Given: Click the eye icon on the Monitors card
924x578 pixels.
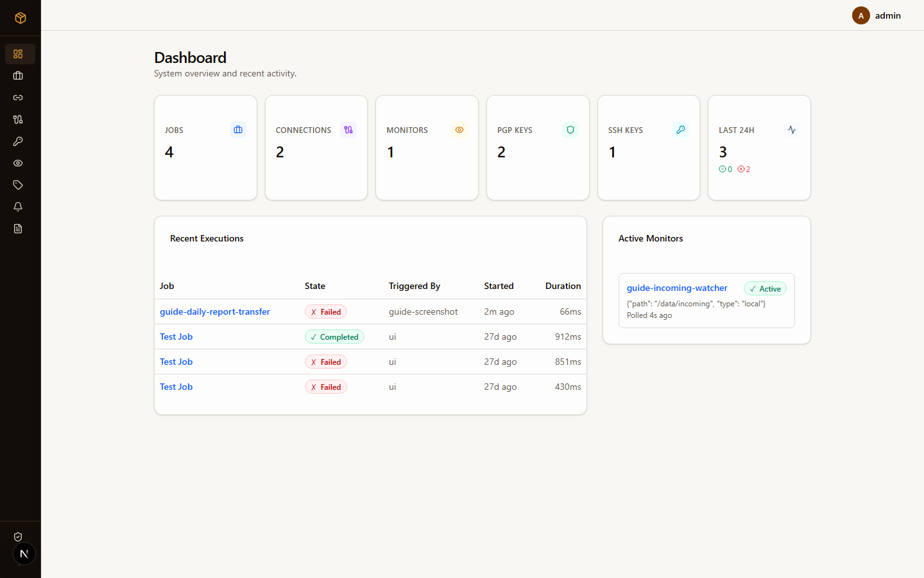Looking at the screenshot, I should [x=459, y=130].
